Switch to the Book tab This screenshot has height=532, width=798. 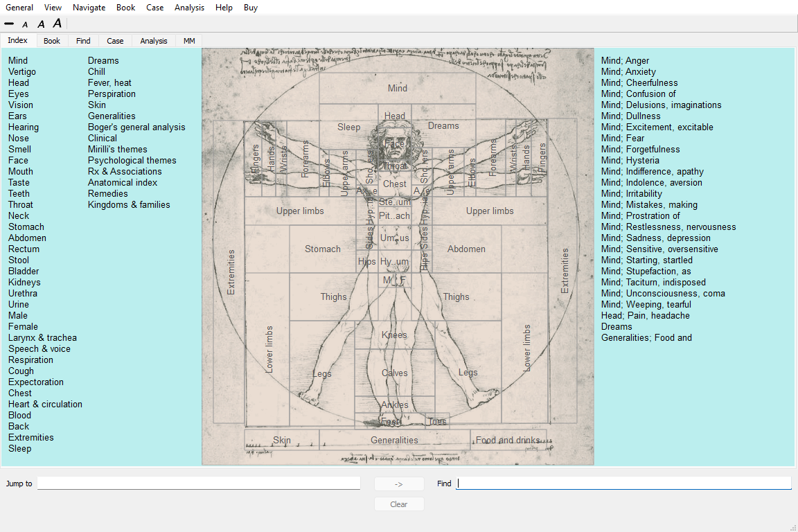point(52,42)
